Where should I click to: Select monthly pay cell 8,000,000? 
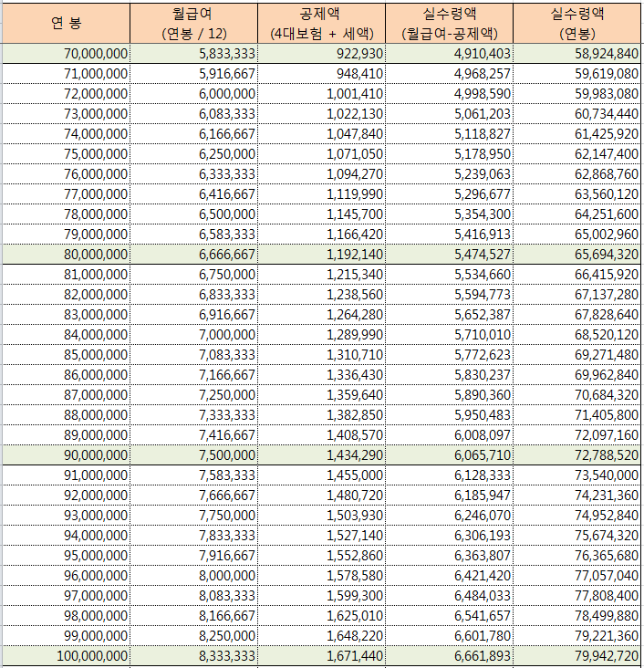point(193,575)
